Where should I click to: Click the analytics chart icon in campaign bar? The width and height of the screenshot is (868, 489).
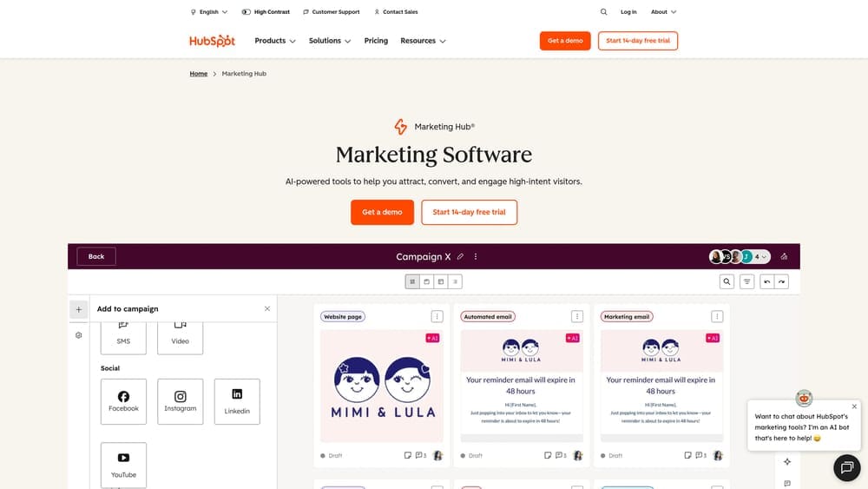[x=784, y=256]
